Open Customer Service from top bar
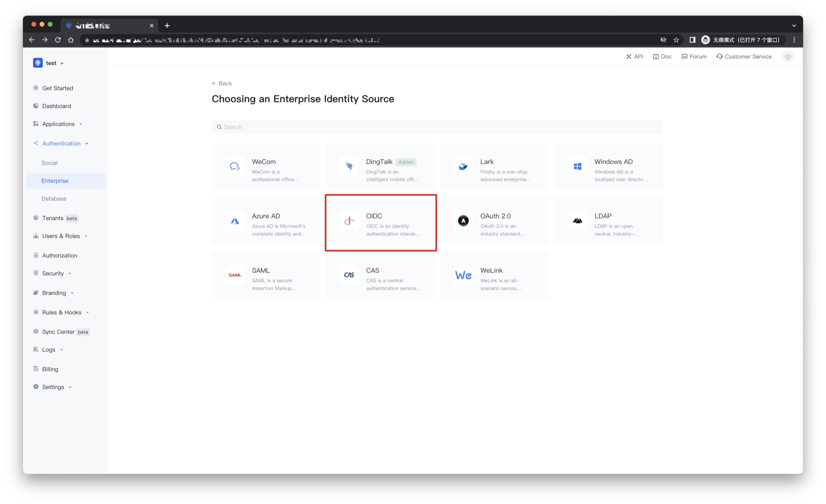 click(x=744, y=57)
